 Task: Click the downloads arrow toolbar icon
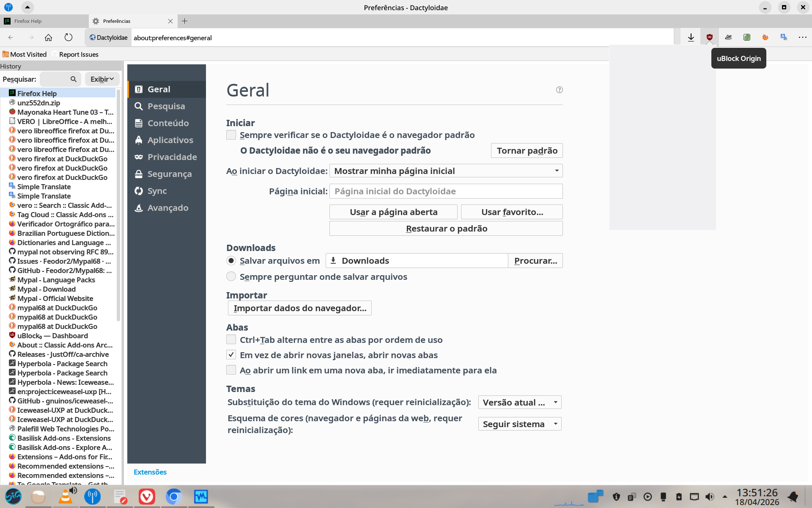(691, 37)
